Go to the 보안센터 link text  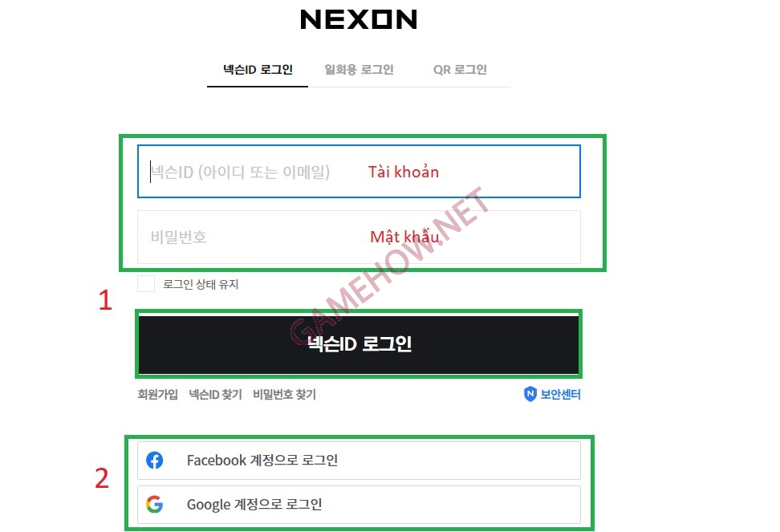pos(561,394)
